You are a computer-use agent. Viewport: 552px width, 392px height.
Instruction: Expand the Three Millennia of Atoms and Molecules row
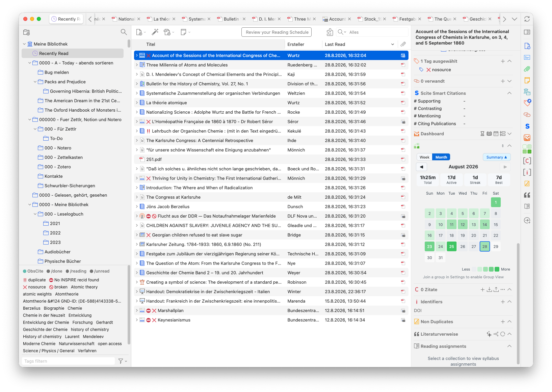(137, 65)
